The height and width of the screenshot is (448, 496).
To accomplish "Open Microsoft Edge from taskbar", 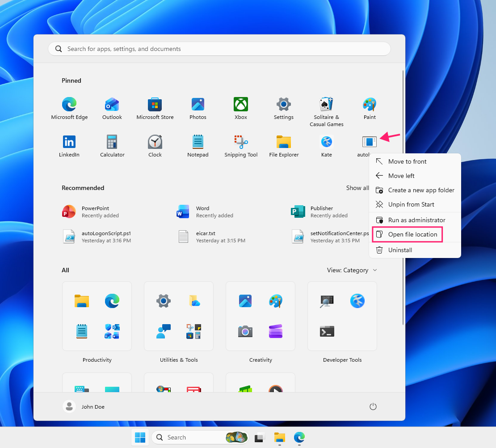I will (x=299, y=437).
